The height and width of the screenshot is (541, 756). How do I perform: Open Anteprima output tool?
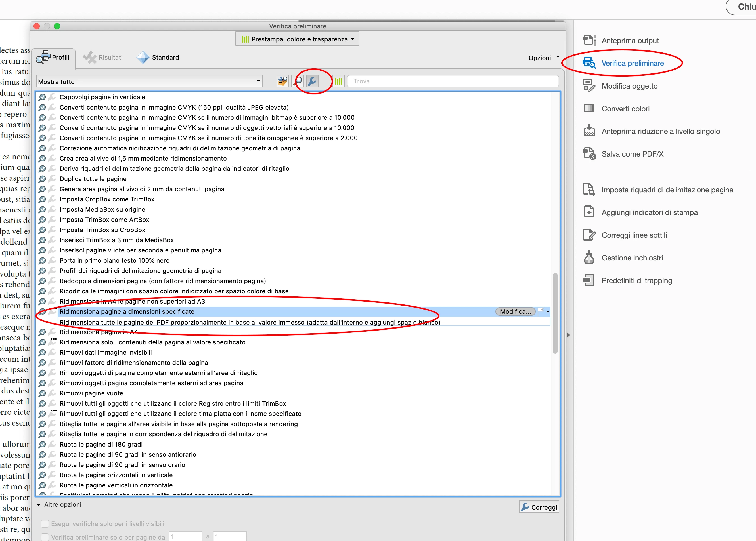pyautogui.click(x=630, y=40)
